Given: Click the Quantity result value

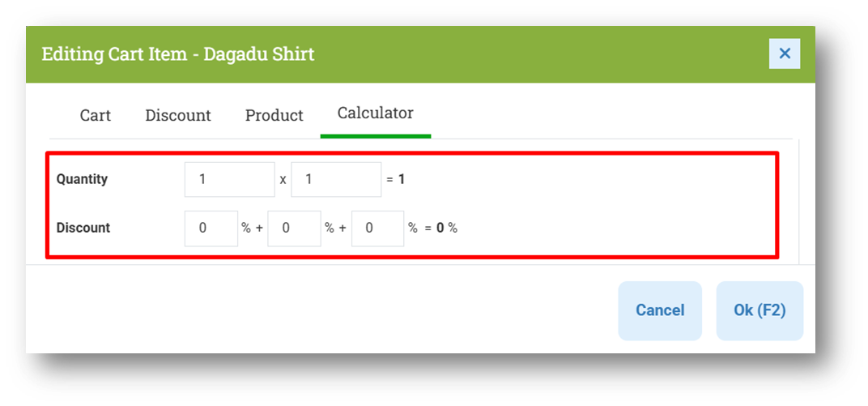Looking at the screenshot, I should (402, 179).
